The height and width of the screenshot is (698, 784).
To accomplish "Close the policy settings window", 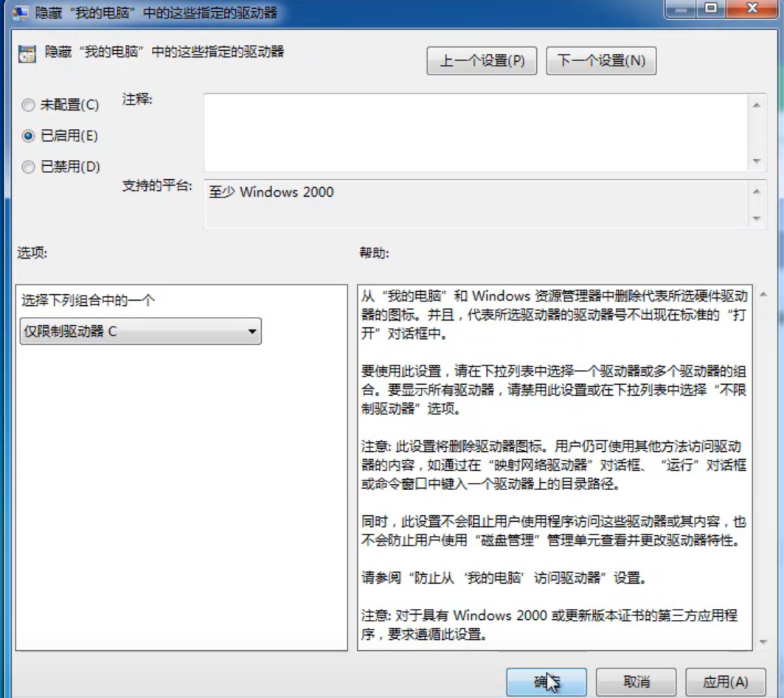I will pos(751,9).
